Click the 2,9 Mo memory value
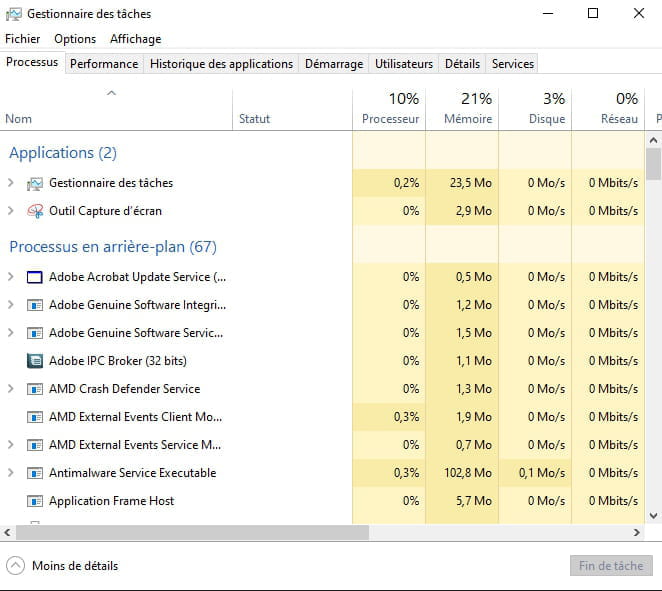The image size is (662, 591). (x=474, y=211)
